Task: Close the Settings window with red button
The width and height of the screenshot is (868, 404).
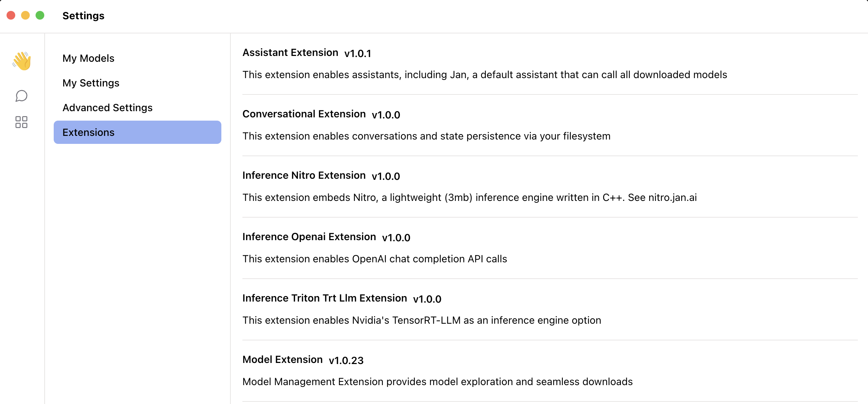Action: point(11,15)
